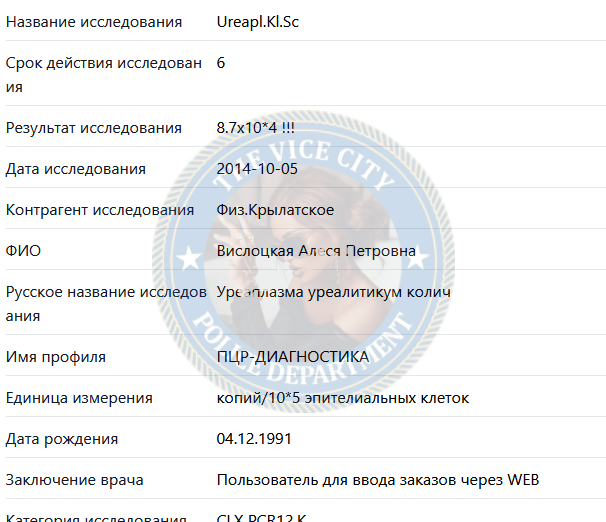Select the 8.7x10*4 result value
The height and width of the screenshot is (522, 606).
[x=255, y=128]
